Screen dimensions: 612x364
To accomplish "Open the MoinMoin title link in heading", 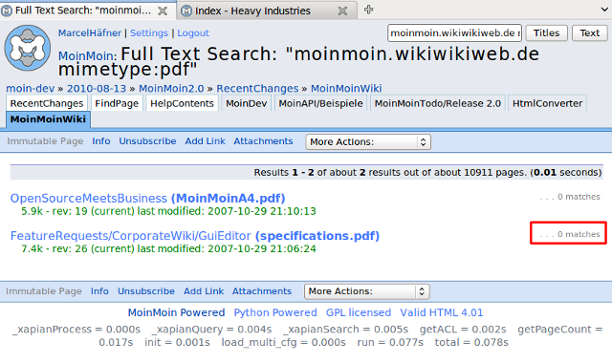I will coord(87,56).
